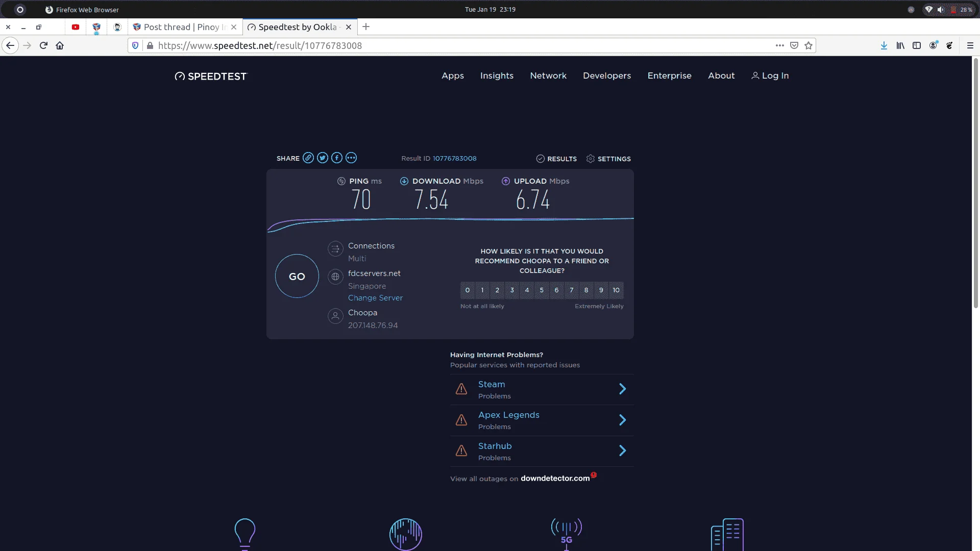Open clock Tue Jan 19 23:19
This screenshot has width=980, height=551.
pos(489,9)
